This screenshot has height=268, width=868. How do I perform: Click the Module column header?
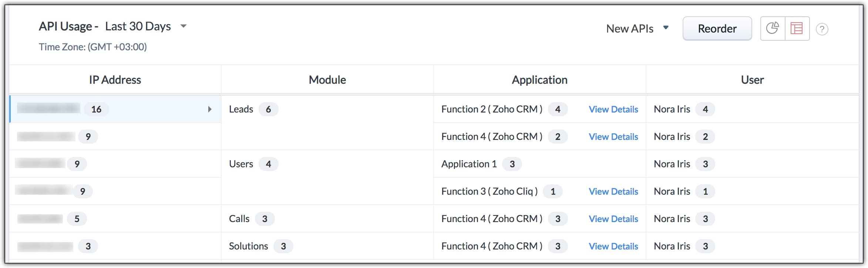[x=327, y=80]
